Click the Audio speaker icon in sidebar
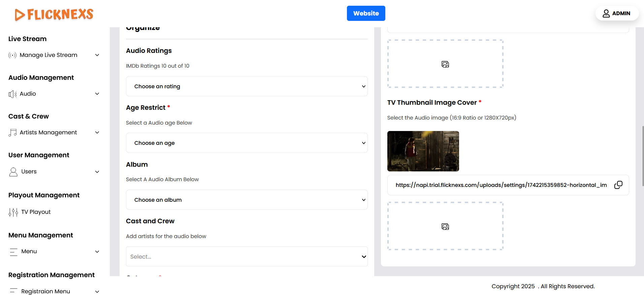644x295 pixels. [x=12, y=94]
